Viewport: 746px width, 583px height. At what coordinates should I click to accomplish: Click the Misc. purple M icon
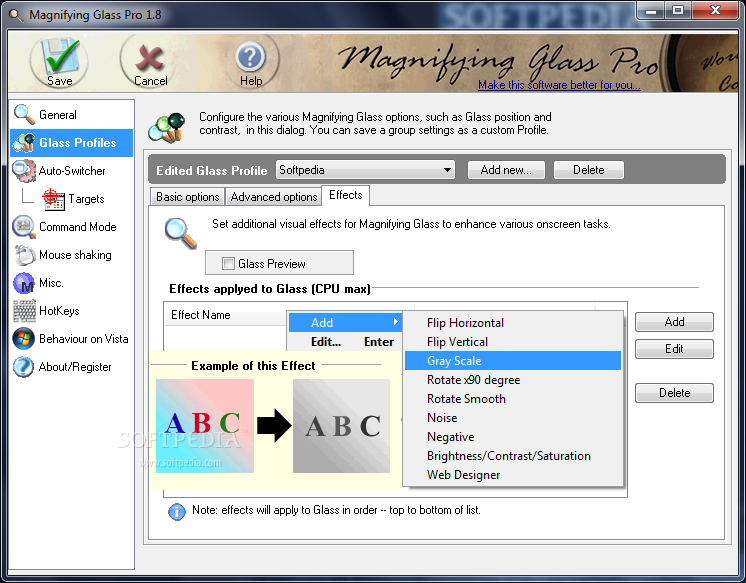pyautogui.click(x=24, y=283)
